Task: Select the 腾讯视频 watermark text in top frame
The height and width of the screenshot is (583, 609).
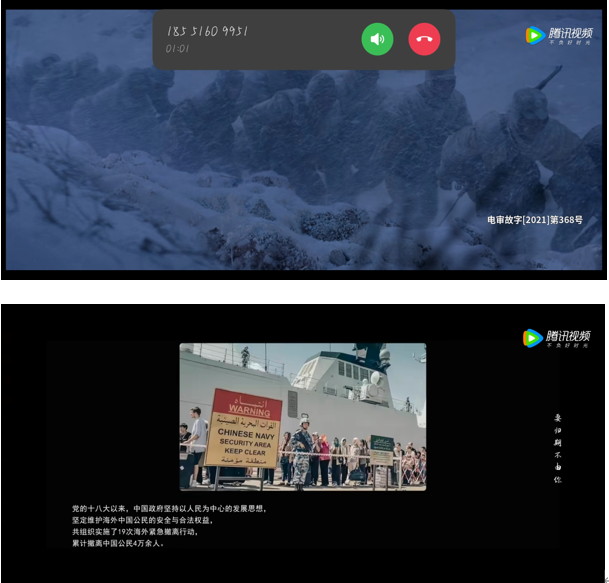Action: click(569, 34)
